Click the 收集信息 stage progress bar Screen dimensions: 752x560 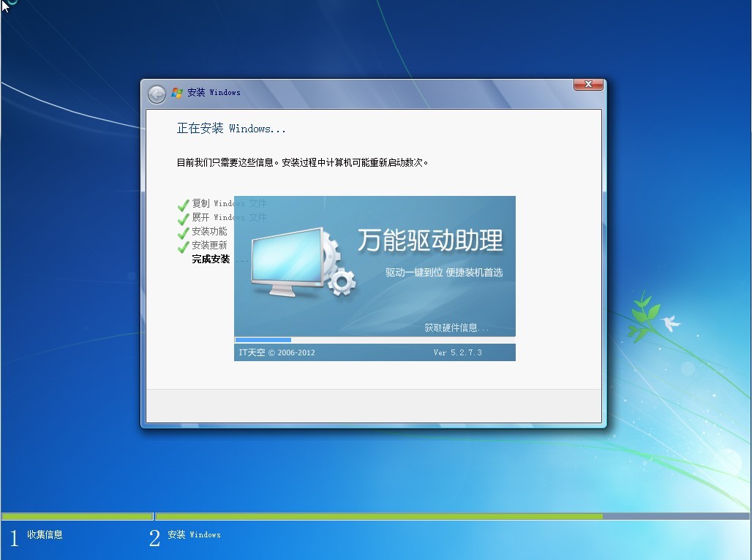[x=78, y=516]
